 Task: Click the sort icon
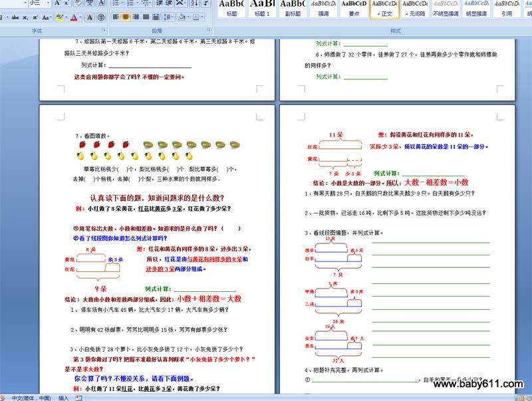(194, 3)
